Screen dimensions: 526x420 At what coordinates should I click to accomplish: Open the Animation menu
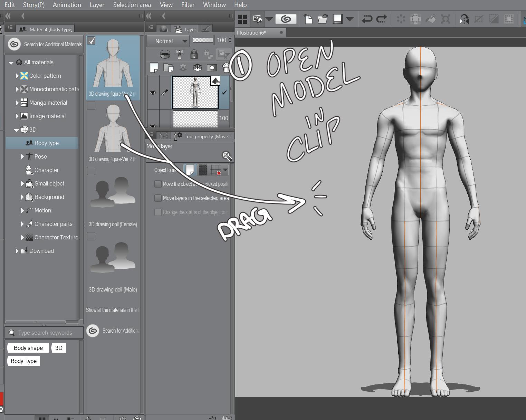click(x=67, y=4)
